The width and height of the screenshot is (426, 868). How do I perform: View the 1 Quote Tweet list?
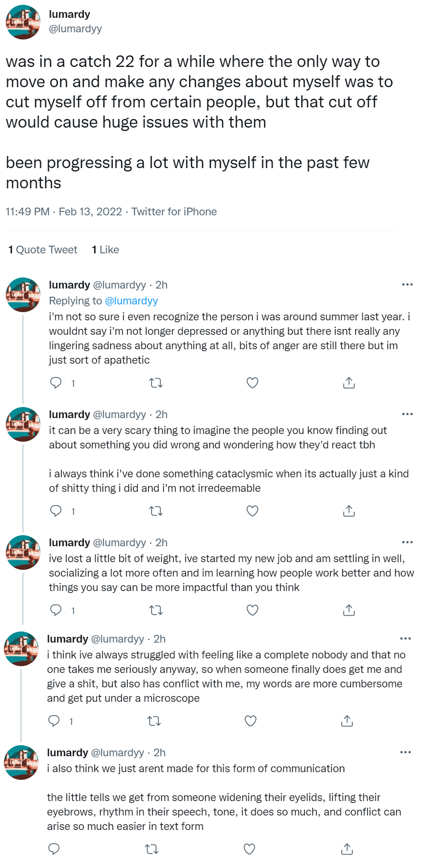tap(43, 250)
